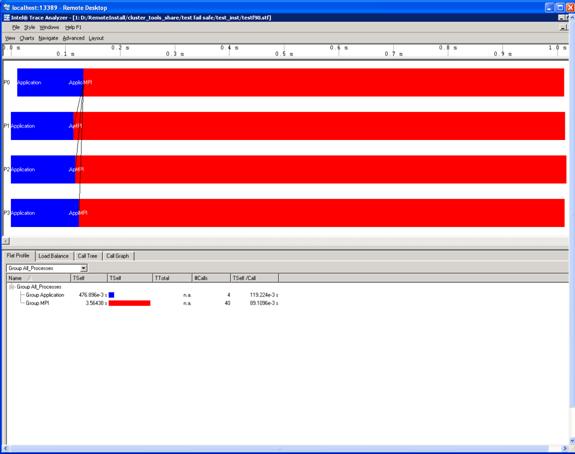This screenshot has width=575, height=454.
Task: Open the File menu
Action: (x=16, y=28)
